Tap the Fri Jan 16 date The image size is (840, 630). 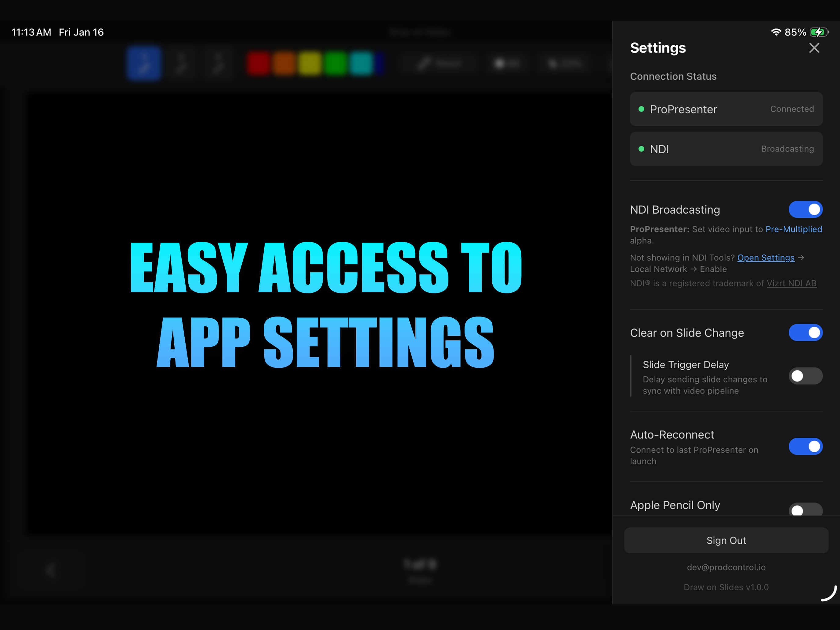point(81,32)
